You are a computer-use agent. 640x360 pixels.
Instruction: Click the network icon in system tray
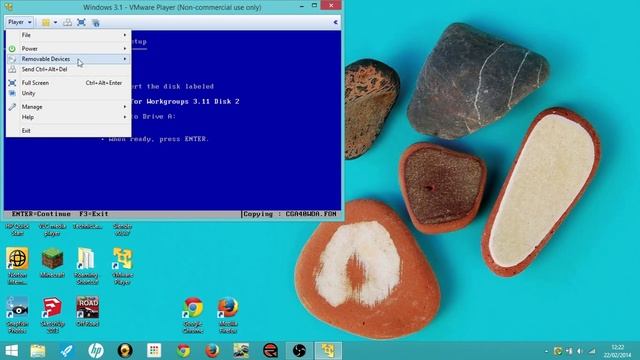pos(592,351)
